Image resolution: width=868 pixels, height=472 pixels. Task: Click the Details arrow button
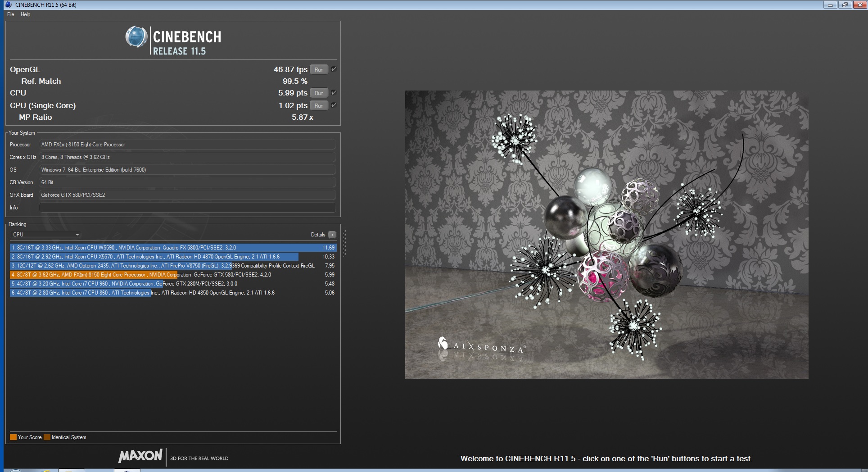332,235
